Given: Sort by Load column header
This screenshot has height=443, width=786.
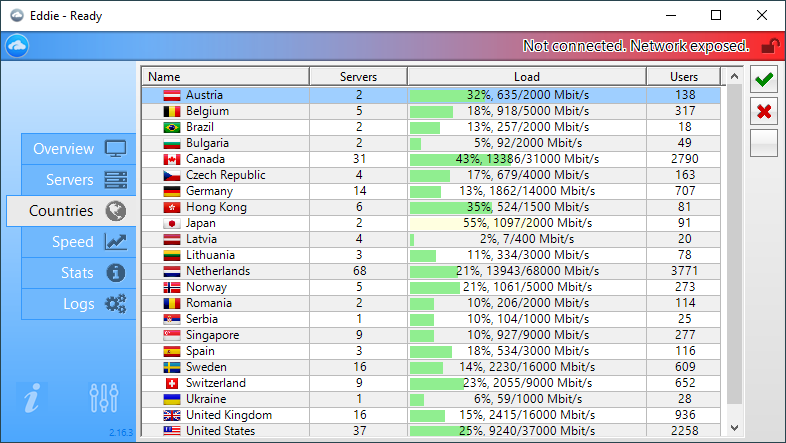Looking at the screenshot, I should pos(527,77).
